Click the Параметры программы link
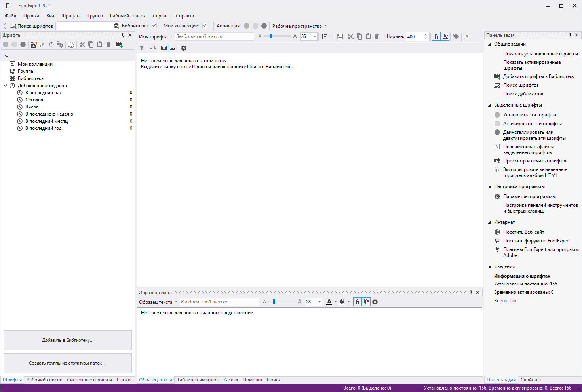Screen dimensions: 582x392 point(529,196)
